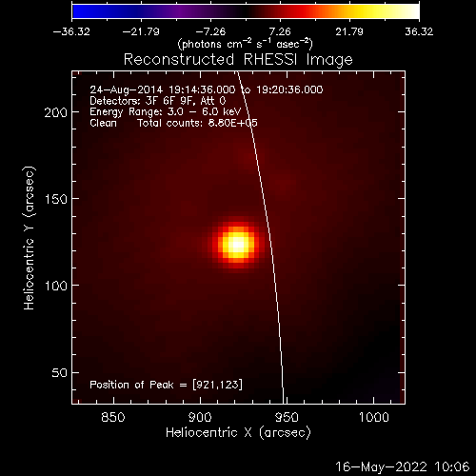Screen dimensions: 476x476
Task: Click the 50 tick label on Y axis
Action: 60,372
